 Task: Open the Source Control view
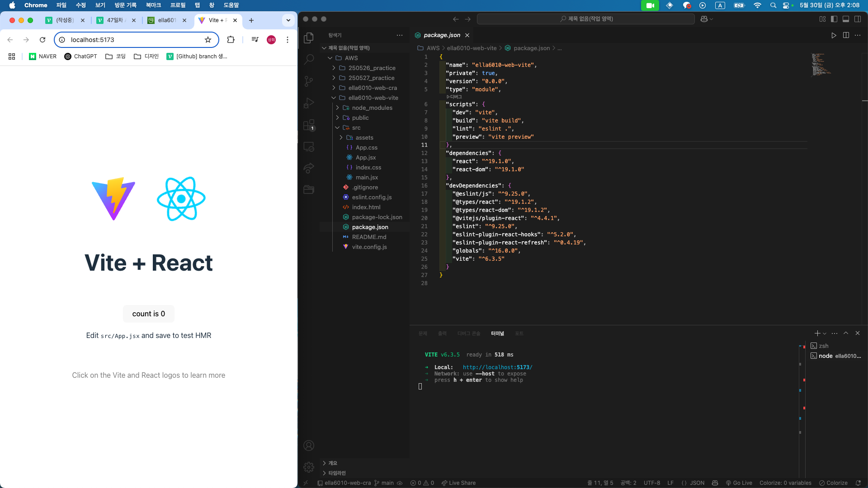point(309,81)
